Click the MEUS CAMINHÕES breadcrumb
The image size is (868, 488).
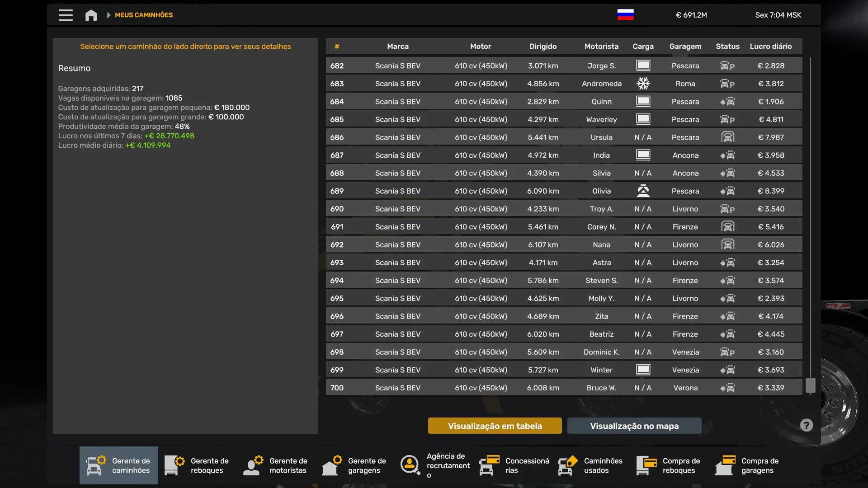(x=144, y=15)
